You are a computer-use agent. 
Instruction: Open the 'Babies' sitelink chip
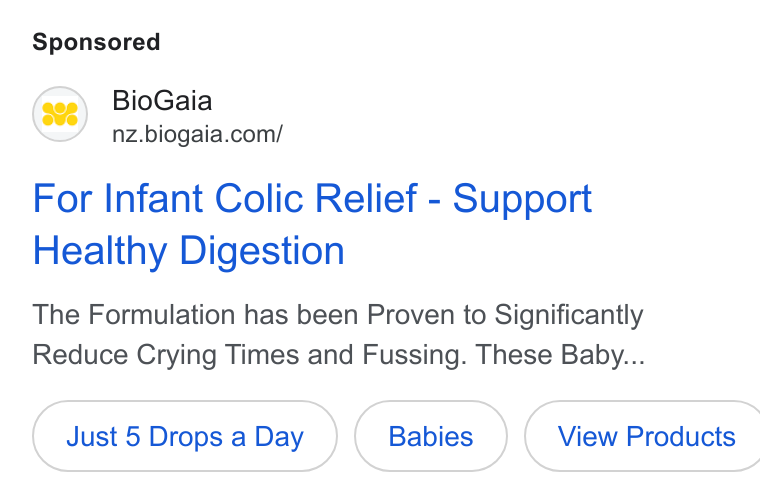(x=431, y=436)
